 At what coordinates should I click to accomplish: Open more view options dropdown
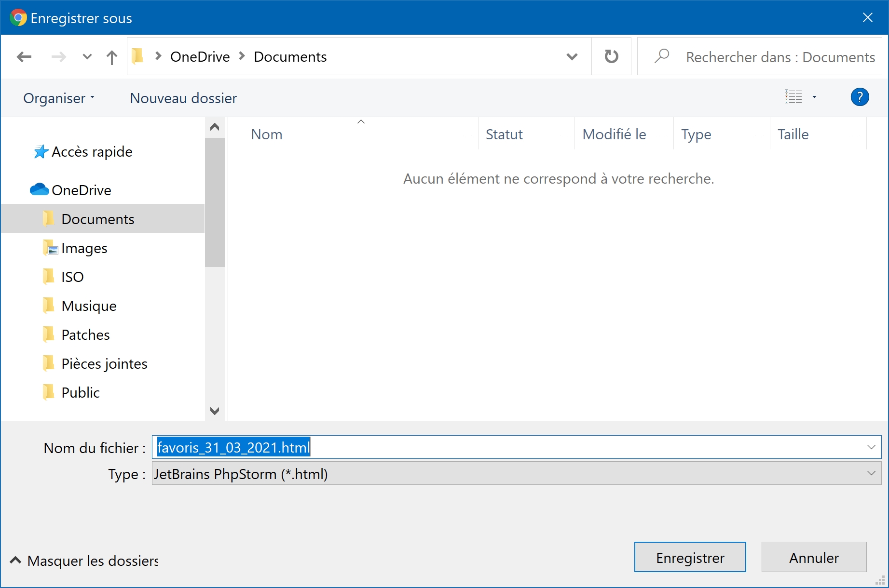click(815, 97)
